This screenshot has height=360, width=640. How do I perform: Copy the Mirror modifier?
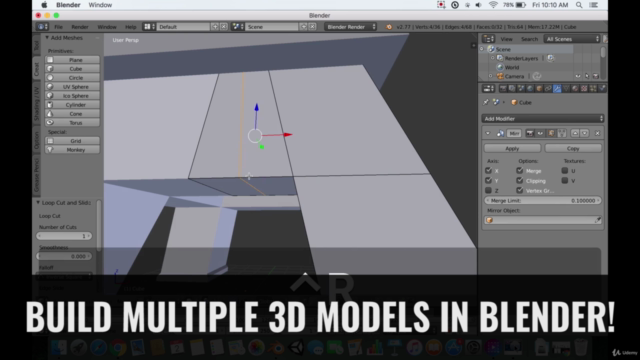tap(573, 149)
